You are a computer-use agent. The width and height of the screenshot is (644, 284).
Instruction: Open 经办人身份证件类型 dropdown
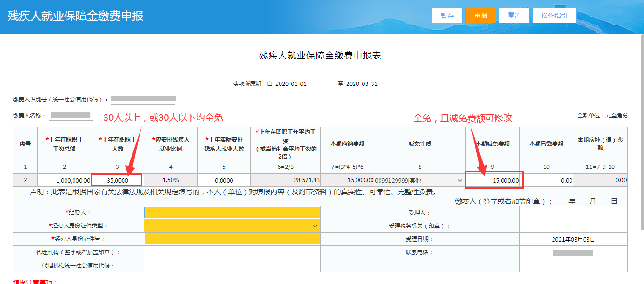click(232, 226)
